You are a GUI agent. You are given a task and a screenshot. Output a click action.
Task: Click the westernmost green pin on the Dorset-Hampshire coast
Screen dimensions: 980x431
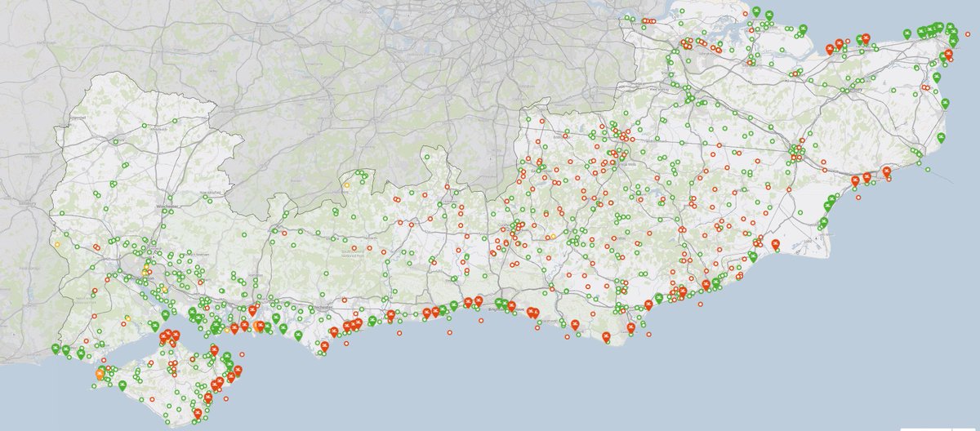56,349
